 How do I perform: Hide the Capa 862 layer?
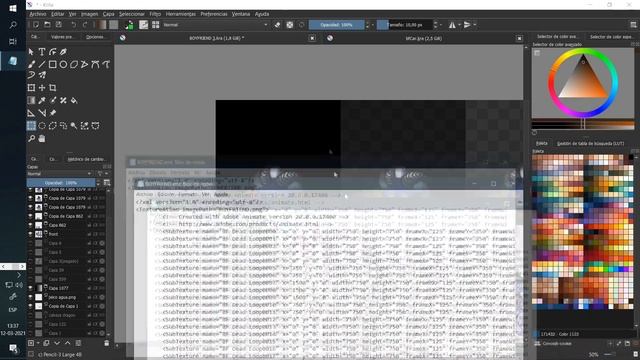30,225
